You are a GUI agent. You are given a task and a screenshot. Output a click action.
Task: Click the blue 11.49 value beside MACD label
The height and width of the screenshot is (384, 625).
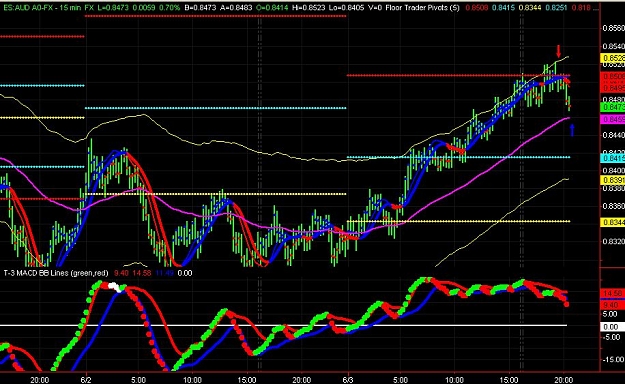point(164,273)
